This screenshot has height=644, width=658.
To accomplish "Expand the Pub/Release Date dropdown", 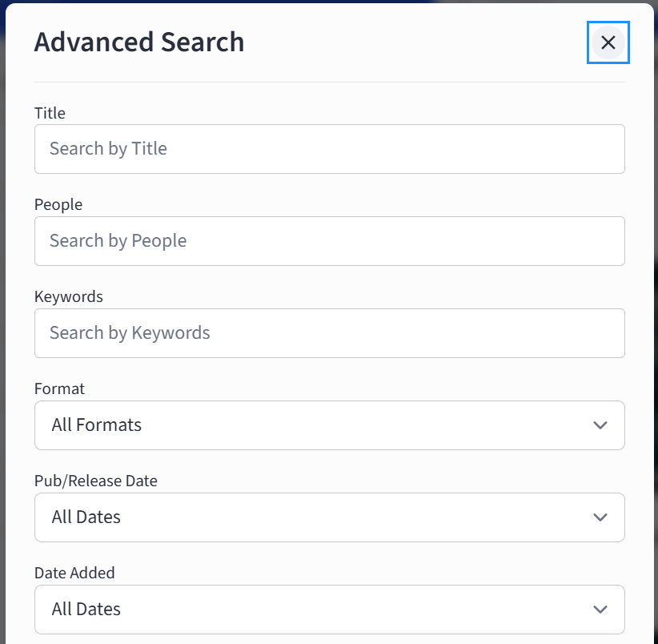I will [330, 517].
